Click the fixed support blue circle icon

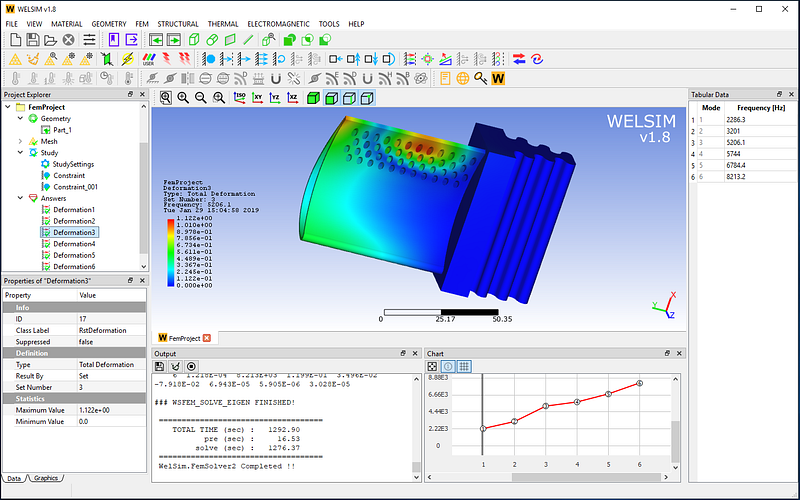pyautogui.click(x=209, y=59)
